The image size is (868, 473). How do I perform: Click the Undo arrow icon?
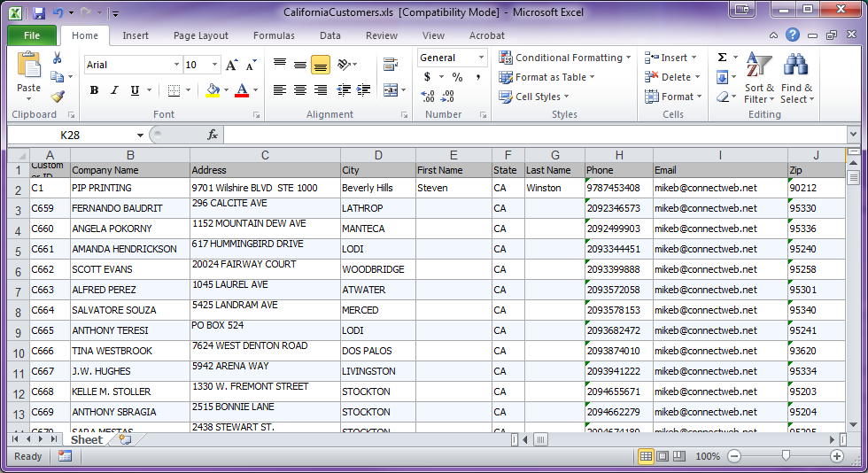(x=57, y=12)
